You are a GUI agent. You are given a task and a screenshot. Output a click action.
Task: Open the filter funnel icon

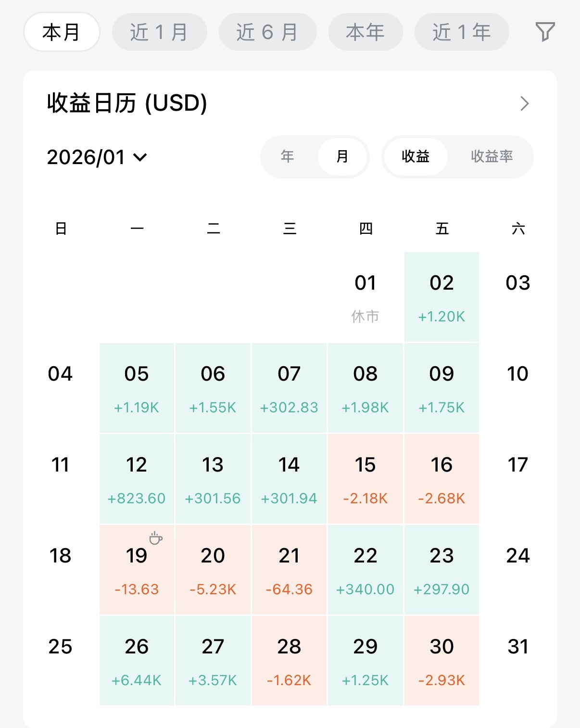(x=545, y=32)
